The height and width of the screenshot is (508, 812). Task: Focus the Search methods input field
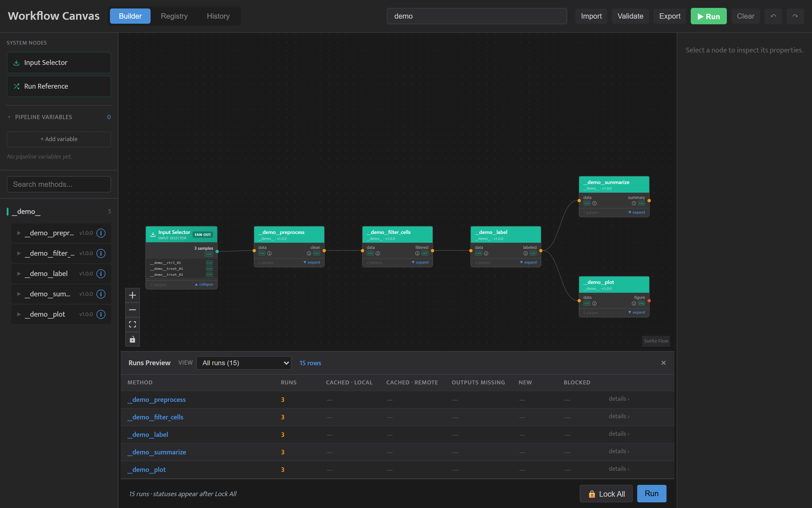tap(59, 184)
